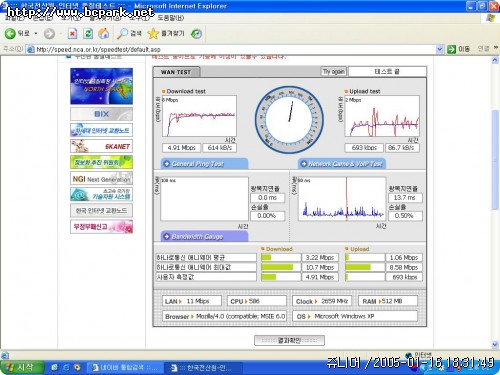This screenshot has height=375, width=500.
Task: Click the result confirmation button below panel
Action: pos(289,340)
